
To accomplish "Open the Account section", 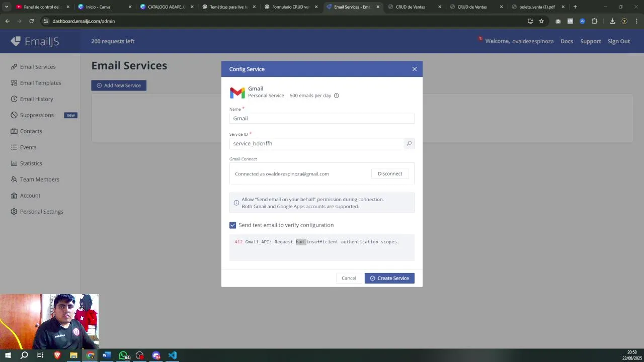I will tap(26, 196).
